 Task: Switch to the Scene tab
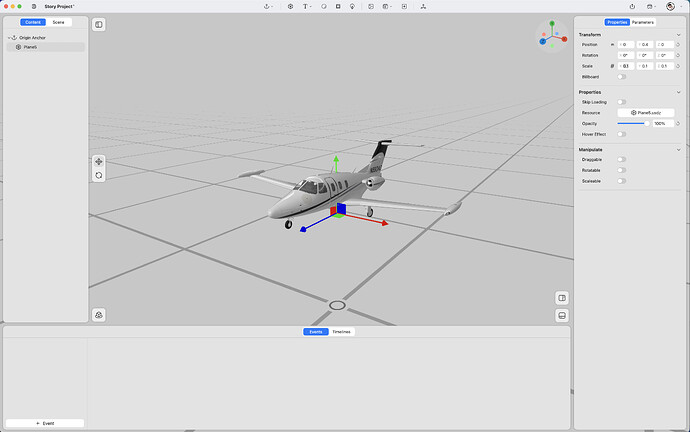pyautogui.click(x=59, y=22)
